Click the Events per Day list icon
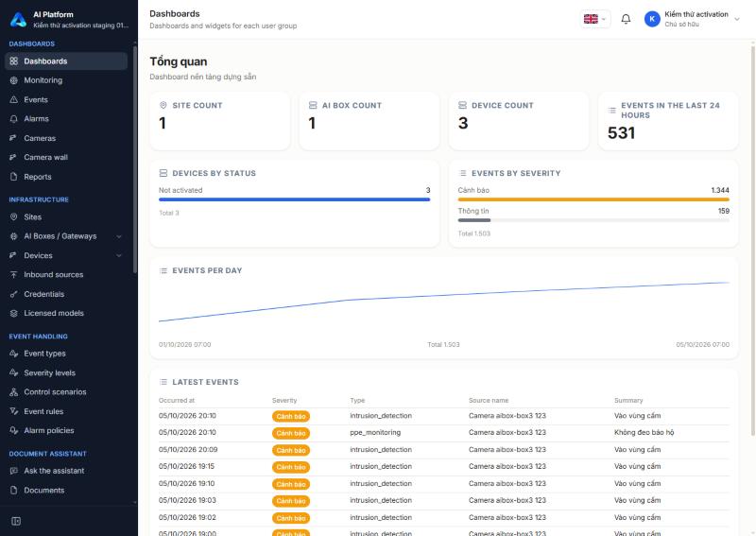Image resolution: width=756 pixels, height=536 pixels. tap(163, 270)
